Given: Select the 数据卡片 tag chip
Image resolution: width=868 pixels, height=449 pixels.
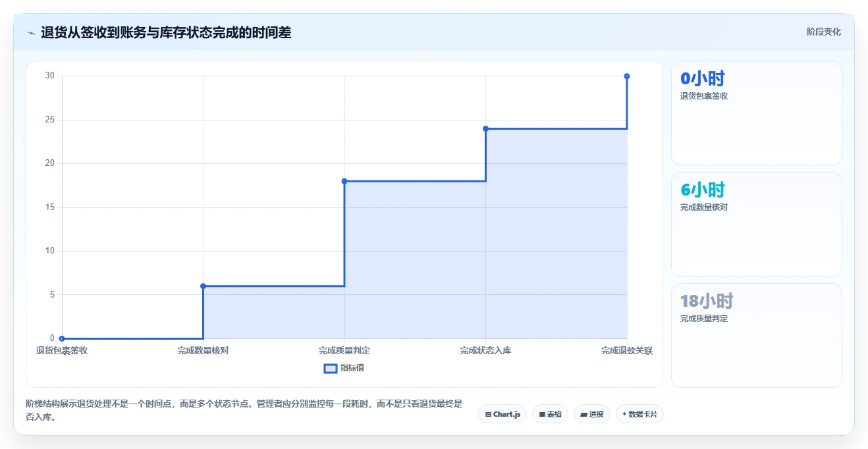Looking at the screenshot, I should pyautogui.click(x=639, y=414).
